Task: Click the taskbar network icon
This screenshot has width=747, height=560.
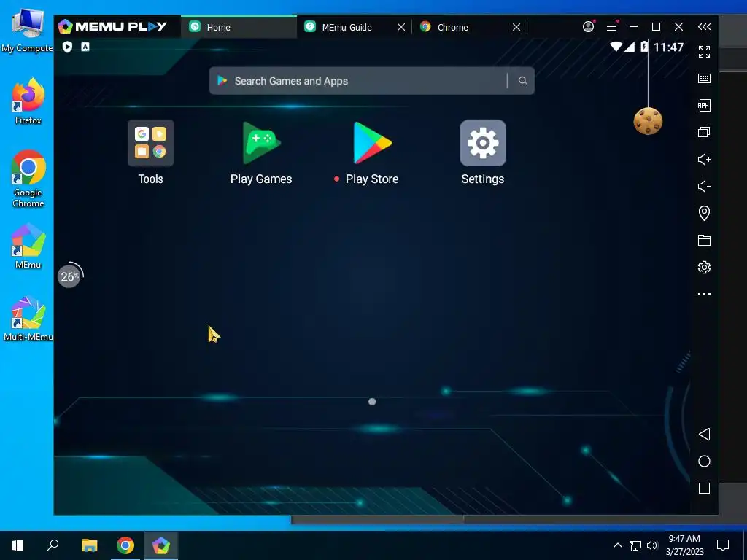Action: click(x=635, y=545)
